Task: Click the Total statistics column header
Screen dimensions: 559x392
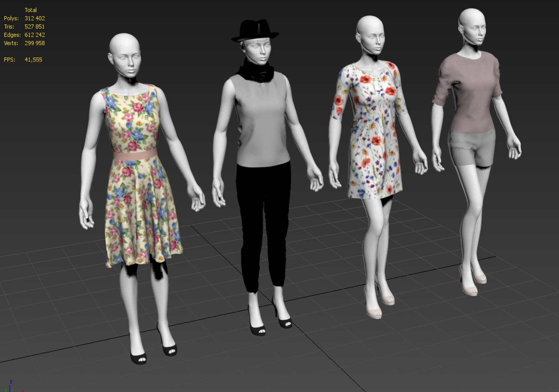Action: (30, 10)
